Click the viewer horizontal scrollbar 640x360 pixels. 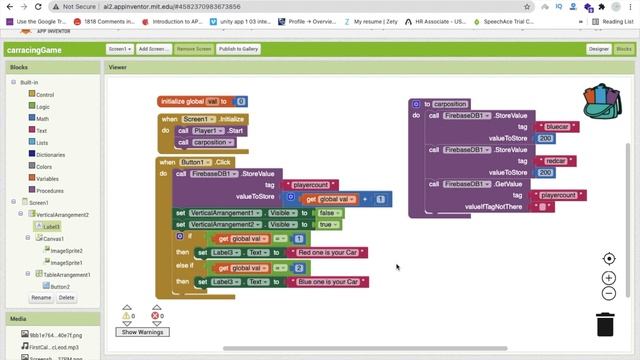[365, 349]
